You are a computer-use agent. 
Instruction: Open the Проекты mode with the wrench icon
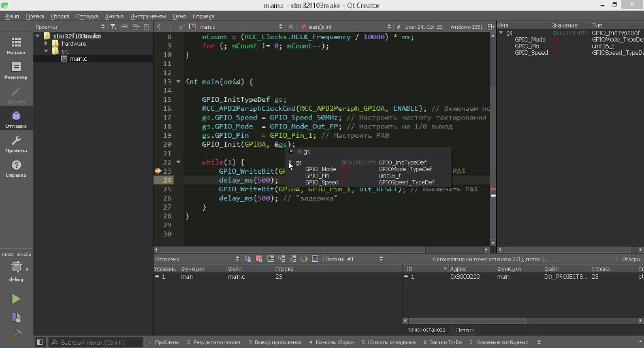[x=16, y=143]
